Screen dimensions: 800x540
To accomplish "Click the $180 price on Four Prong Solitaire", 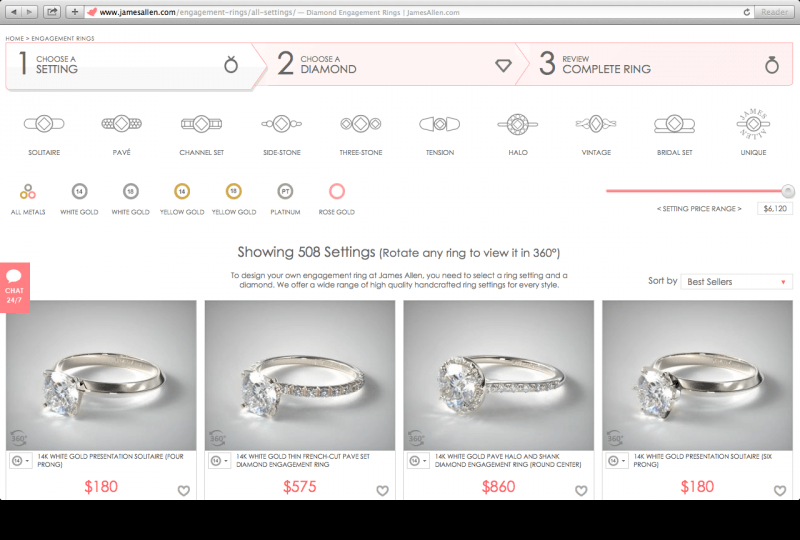I will click(101, 487).
